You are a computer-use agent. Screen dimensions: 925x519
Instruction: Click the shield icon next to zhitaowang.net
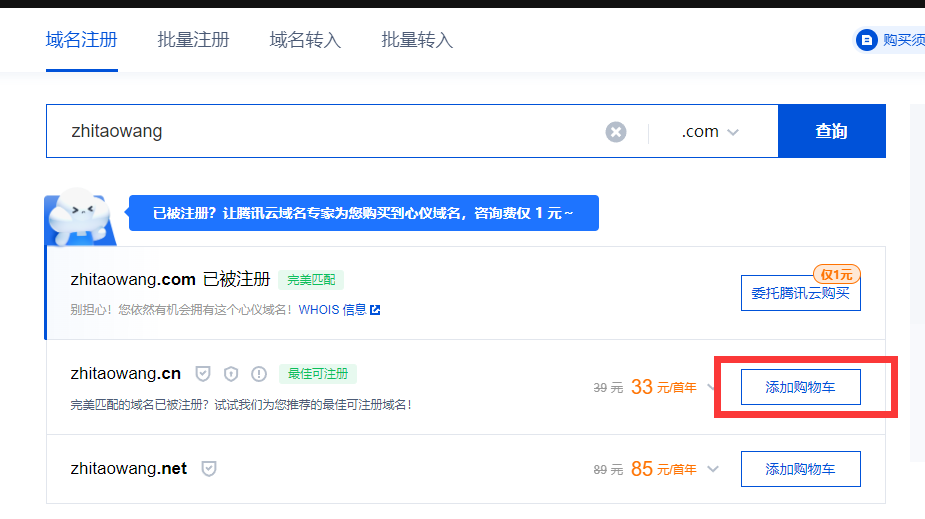click(x=209, y=468)
